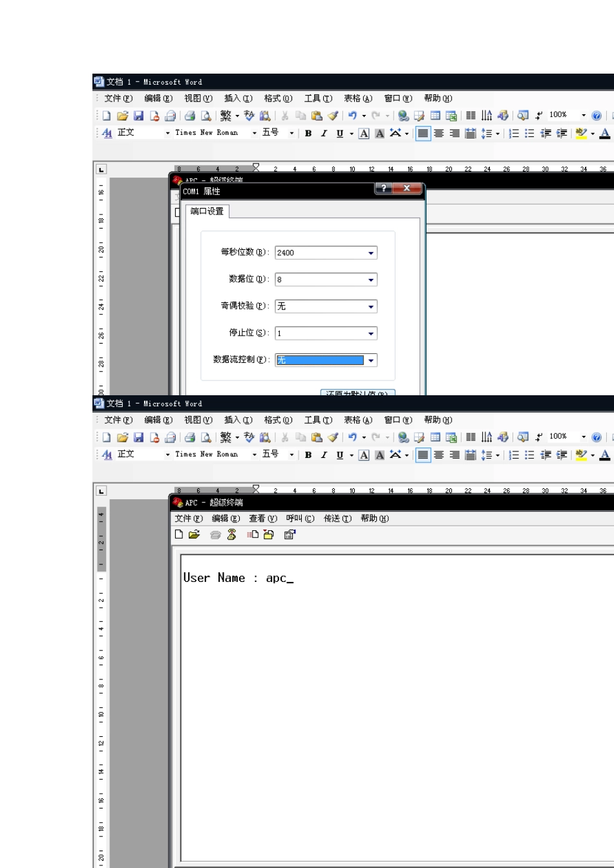614x868 pixels.
Task: Click New Blank Document in the upper Word window
Action: pyautogui.click(x=107, y=116)
